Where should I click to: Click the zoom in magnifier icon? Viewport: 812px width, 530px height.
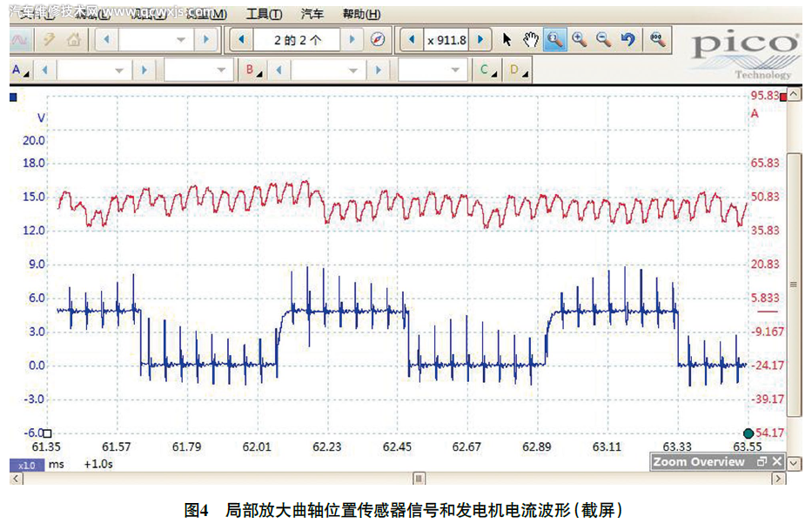coord(579,40)
